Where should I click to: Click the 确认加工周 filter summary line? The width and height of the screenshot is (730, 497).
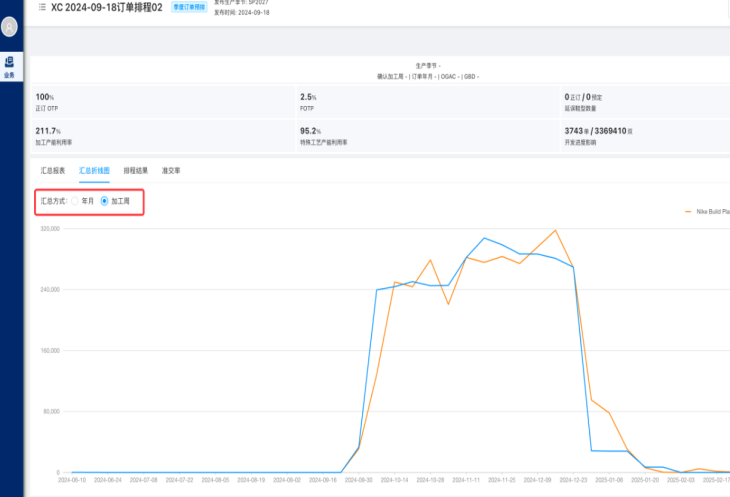[428, 77]
